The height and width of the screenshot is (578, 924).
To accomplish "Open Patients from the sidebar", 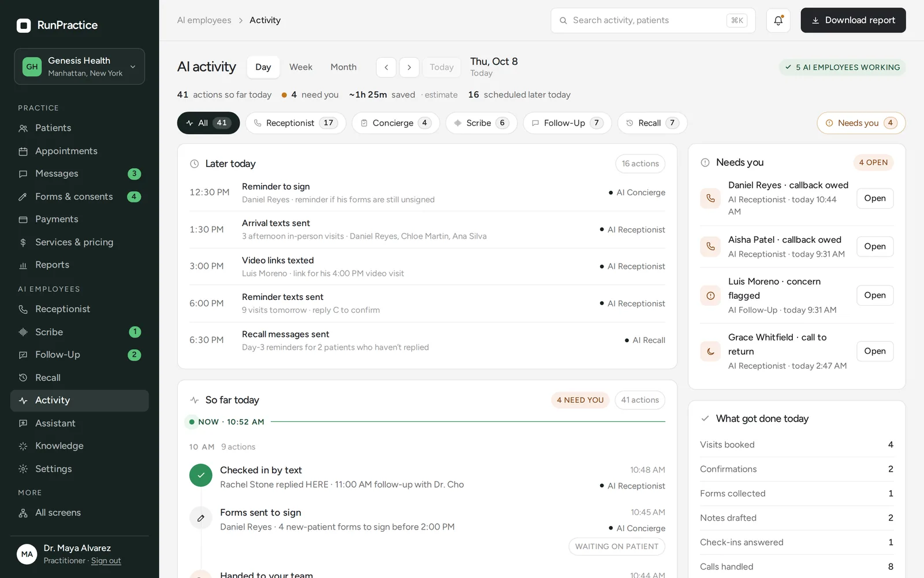I will pos(80,128).
